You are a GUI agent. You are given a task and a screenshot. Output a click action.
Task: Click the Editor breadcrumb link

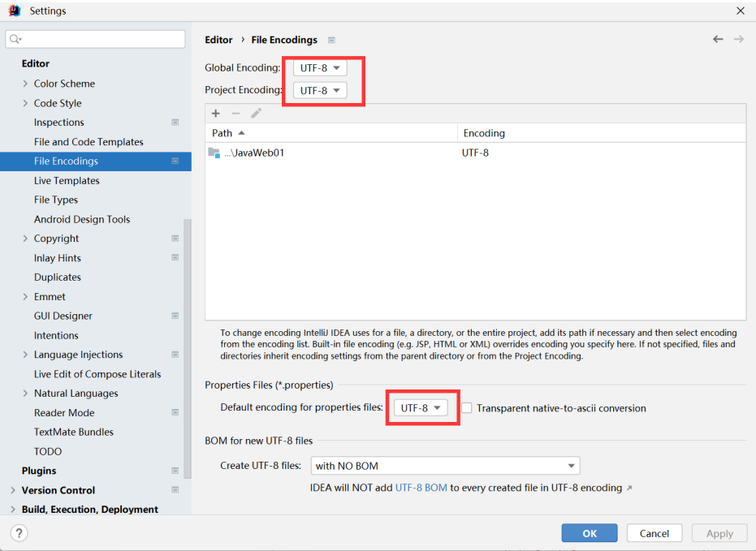(x=218, y=40)
